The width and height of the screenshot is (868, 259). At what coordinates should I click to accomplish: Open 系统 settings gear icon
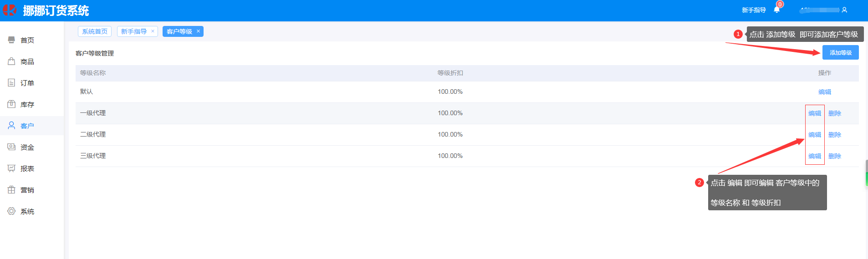[x=11, y=211]
